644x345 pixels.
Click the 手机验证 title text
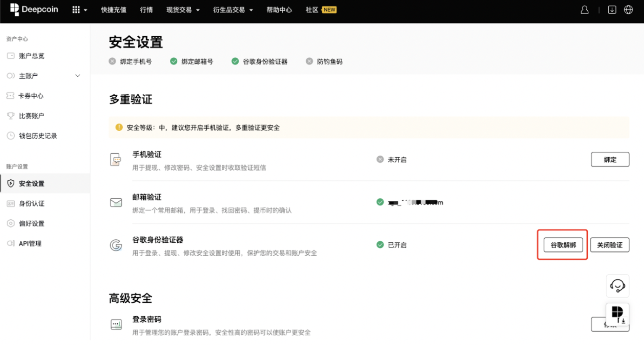147,154
